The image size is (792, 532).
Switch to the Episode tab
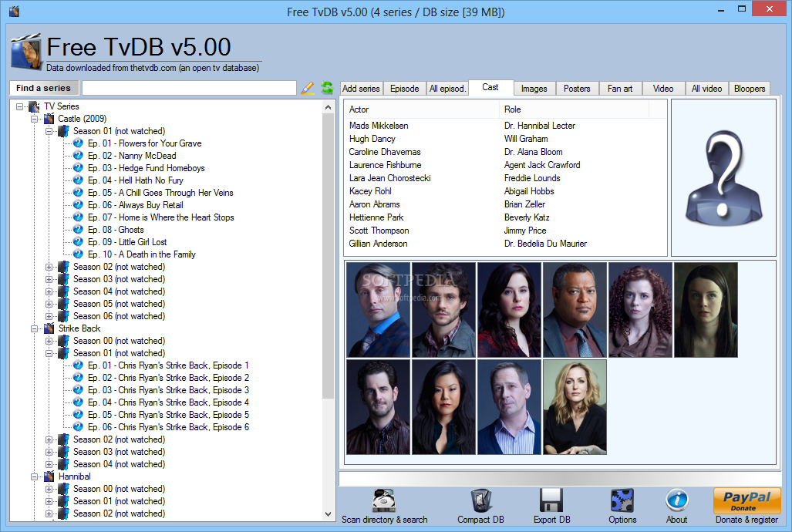(x=405, y=89)
